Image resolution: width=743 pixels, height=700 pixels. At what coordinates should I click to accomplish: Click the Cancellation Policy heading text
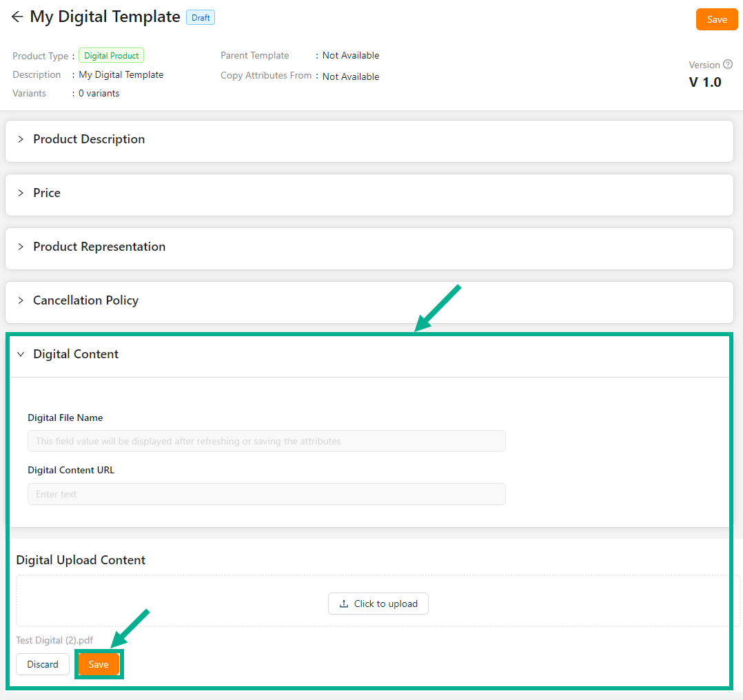[x=85, y=300]
